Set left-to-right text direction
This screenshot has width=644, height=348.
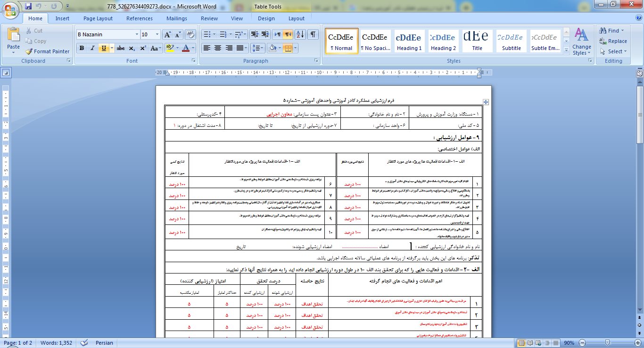click(278, 34)
